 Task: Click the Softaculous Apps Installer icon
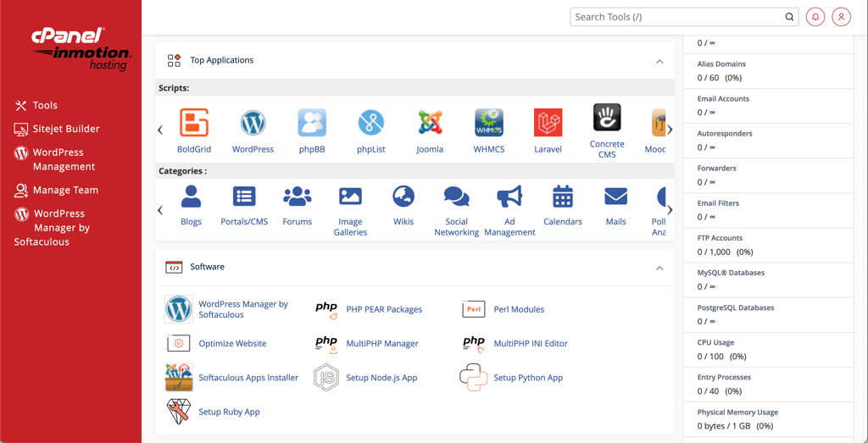[179, 378]
